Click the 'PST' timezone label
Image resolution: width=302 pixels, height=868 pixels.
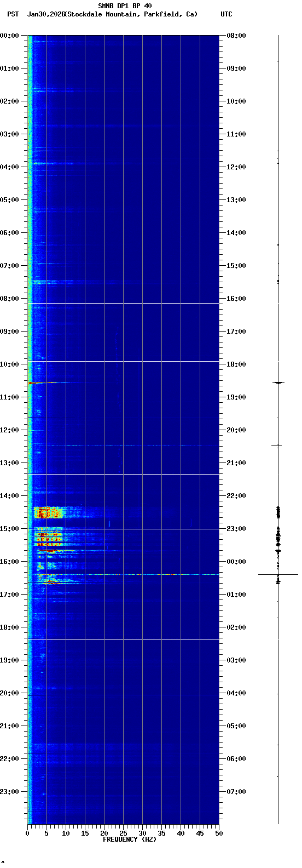pyautogui.click(x=13, y=14)
